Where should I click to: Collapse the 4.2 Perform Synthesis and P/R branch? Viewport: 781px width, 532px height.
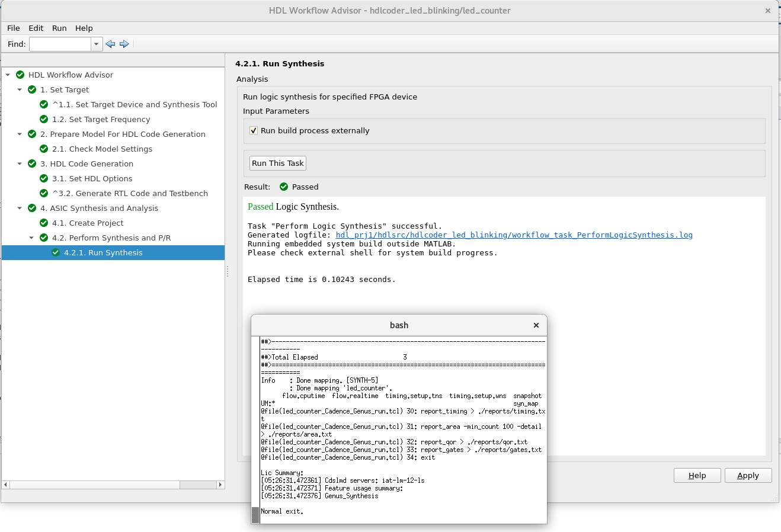31,238
